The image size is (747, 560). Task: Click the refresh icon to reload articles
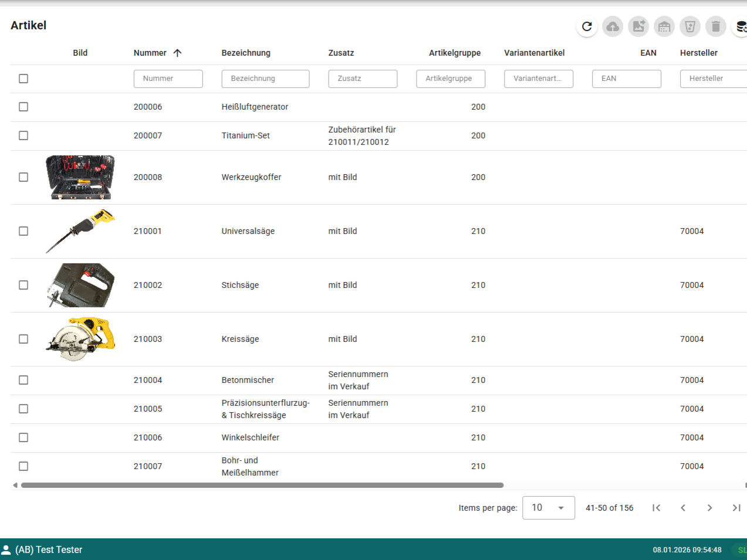[587, 26]
